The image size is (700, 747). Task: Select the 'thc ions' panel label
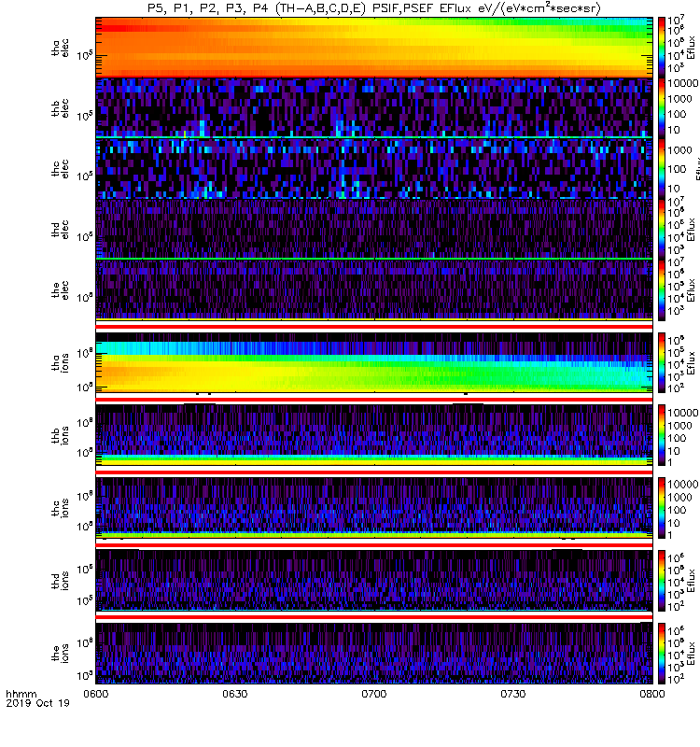tap(61, 508)
